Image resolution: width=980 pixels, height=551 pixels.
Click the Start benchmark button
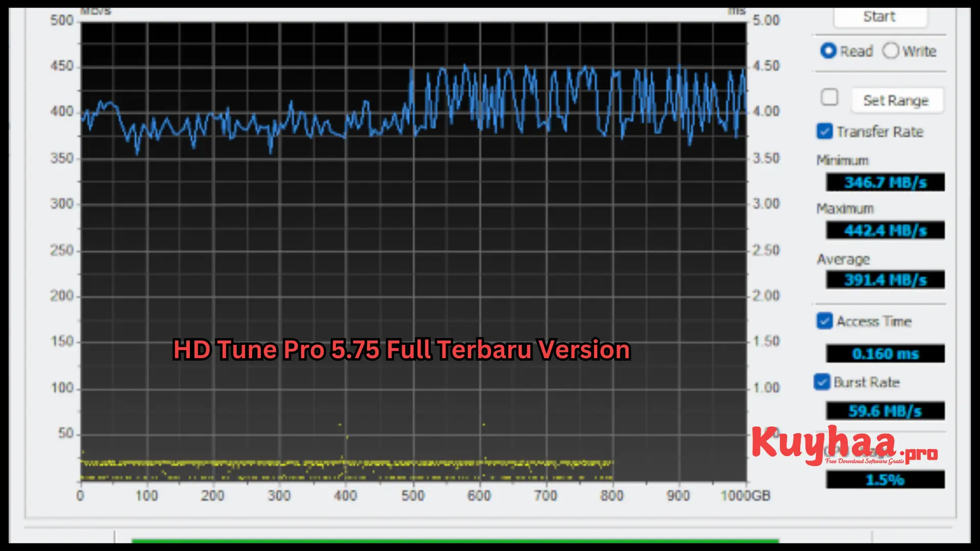880,17
